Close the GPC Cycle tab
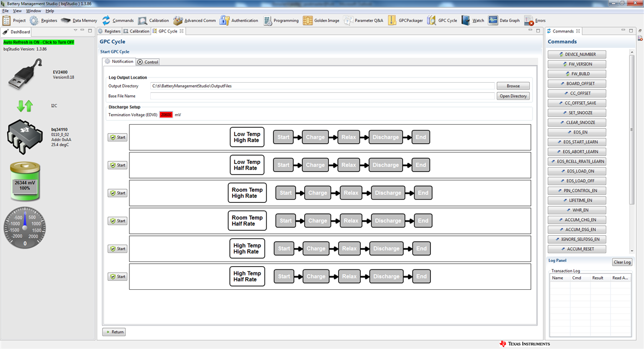This screenshot has height=349, width=644. tap(182, 31)
